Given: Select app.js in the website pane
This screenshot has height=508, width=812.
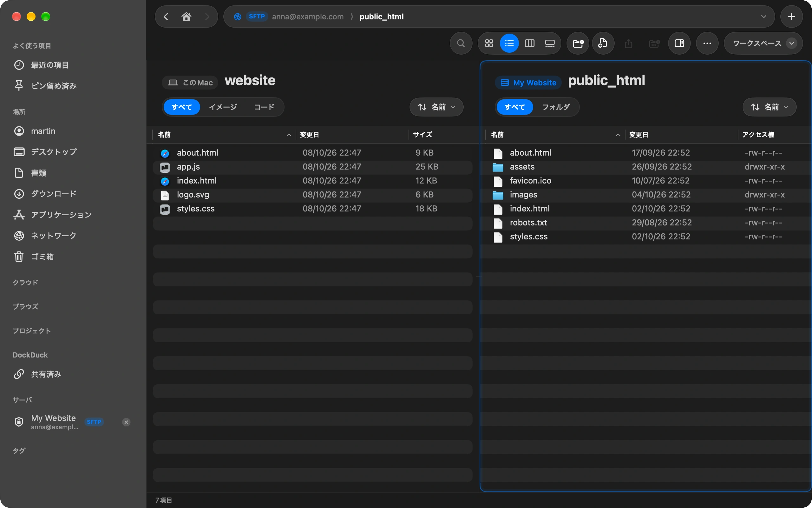Looking at the screenshot, I should click(313, 167).
